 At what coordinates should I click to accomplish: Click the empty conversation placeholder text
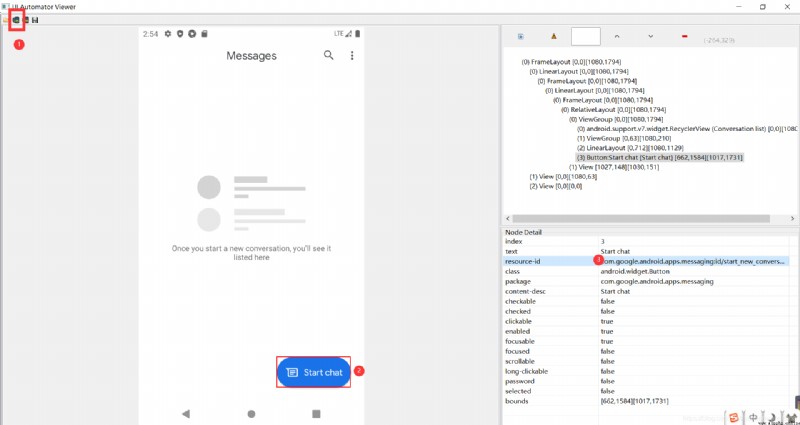(252, 253)
